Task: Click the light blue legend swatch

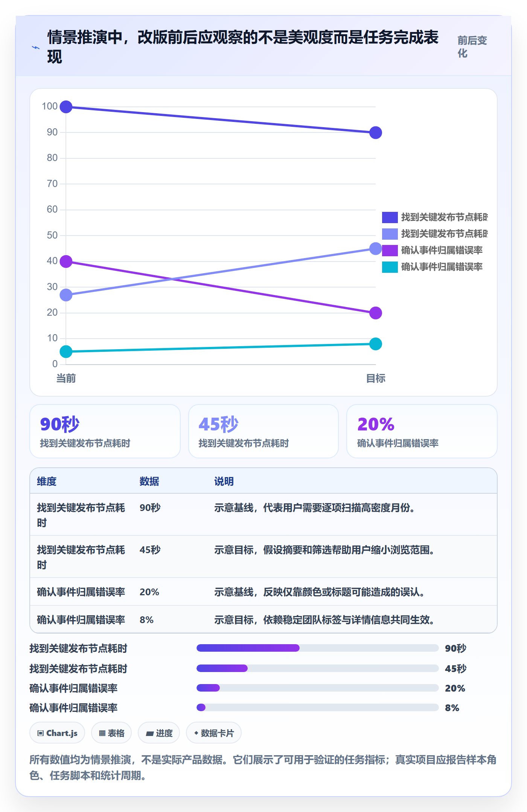Action: pyautogui.click(x=390, y=234)
